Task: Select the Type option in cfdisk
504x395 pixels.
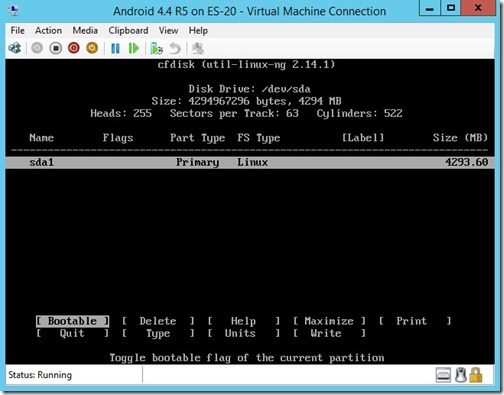Action: 158,333
